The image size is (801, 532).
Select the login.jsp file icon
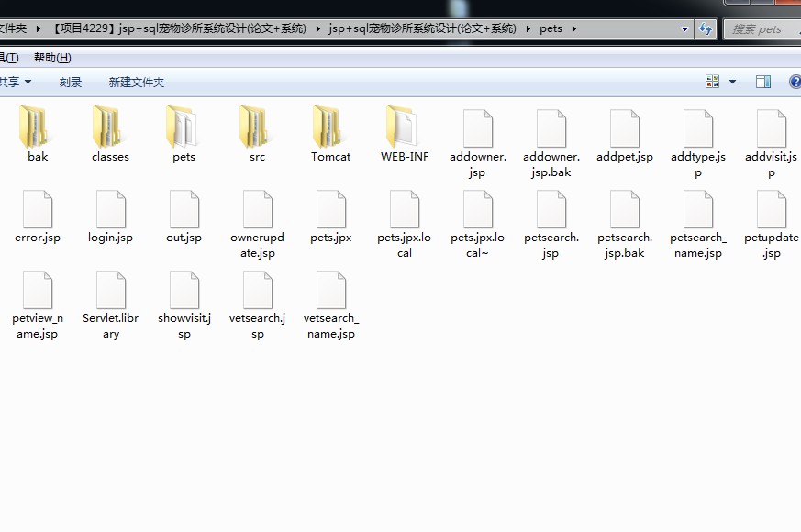(111, 209)
